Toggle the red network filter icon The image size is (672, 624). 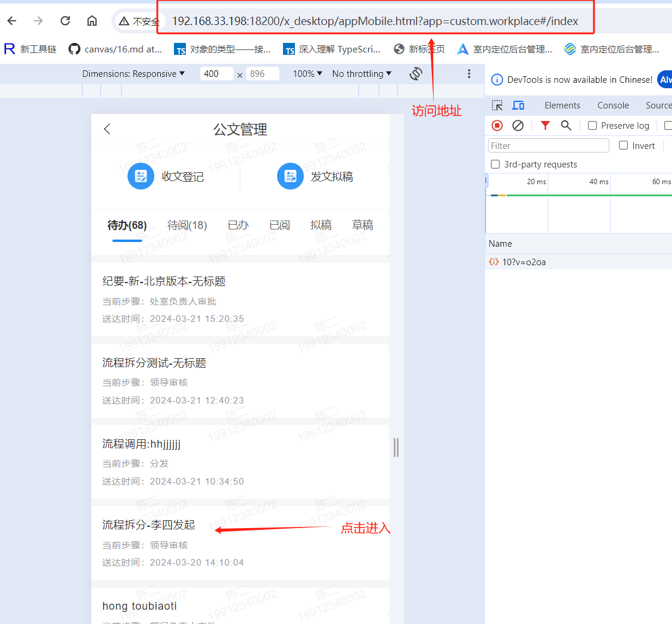545,125
